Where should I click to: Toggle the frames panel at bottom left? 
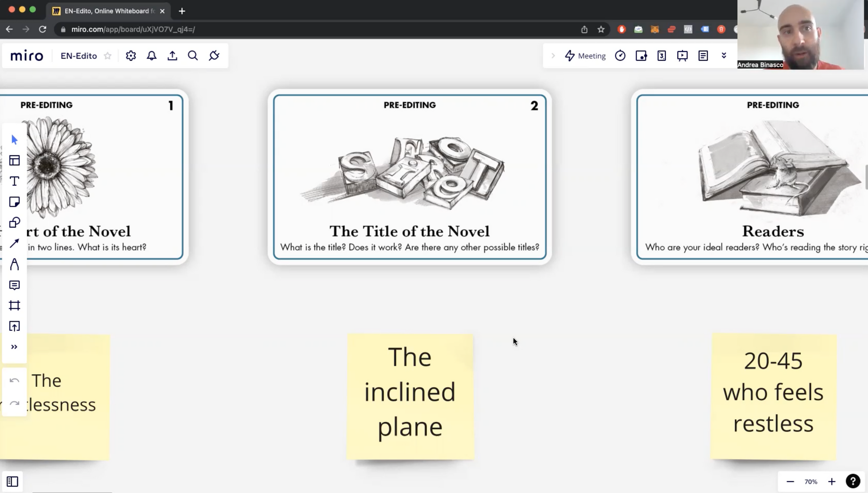pos(12,481)
